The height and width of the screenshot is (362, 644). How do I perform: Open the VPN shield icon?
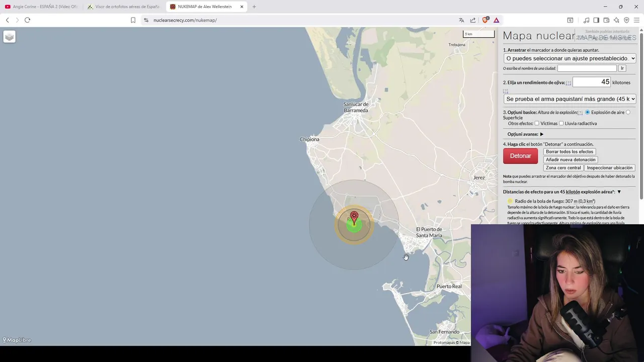pos(626,20)
